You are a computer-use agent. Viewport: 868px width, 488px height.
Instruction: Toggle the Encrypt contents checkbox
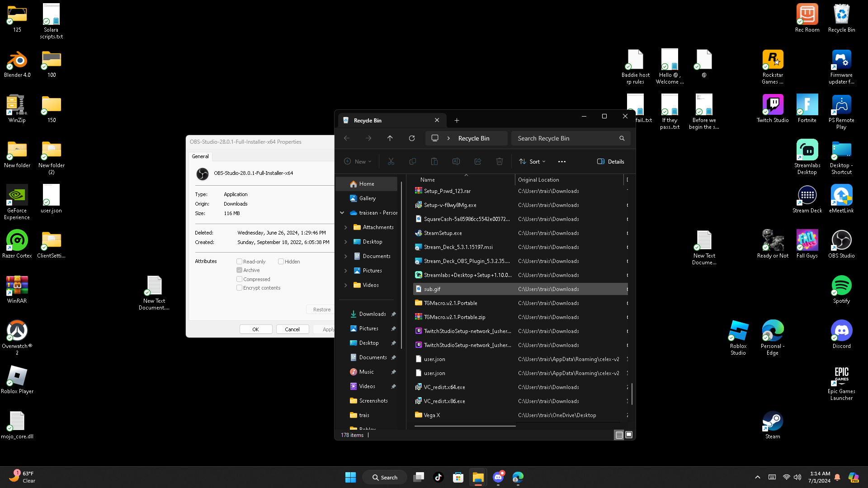coord(239,288)
